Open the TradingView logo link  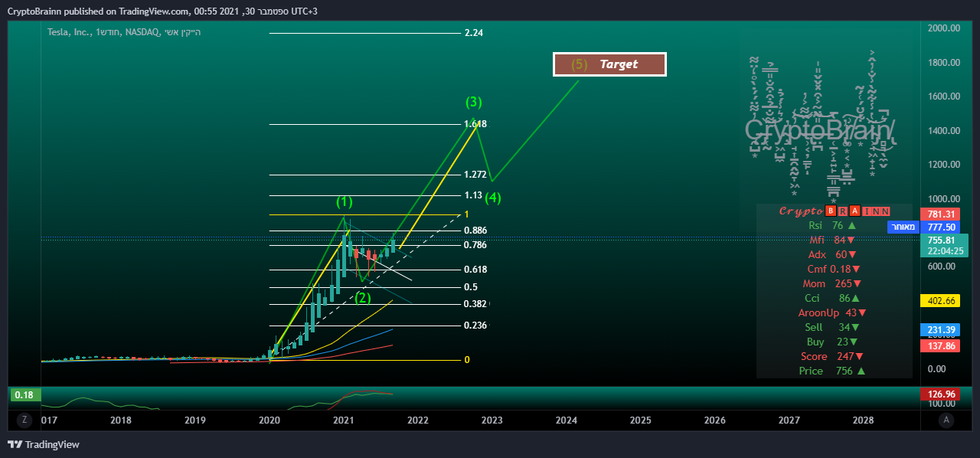click(44, 444)
